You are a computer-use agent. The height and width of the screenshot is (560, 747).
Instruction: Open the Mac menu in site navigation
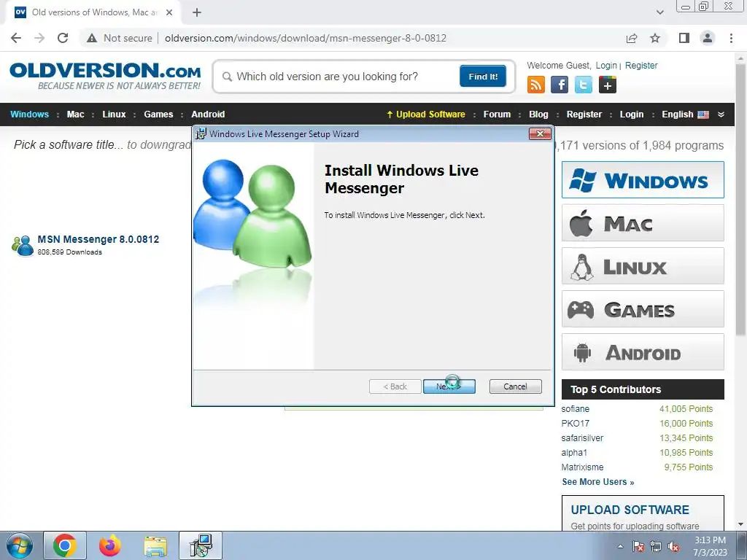75,114
